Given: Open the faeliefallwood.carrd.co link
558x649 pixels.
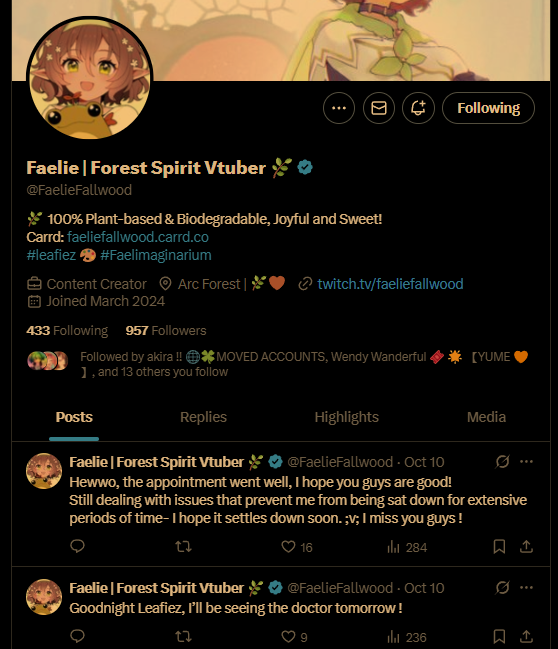Looking at the screenshot, I should pos(138,237).
